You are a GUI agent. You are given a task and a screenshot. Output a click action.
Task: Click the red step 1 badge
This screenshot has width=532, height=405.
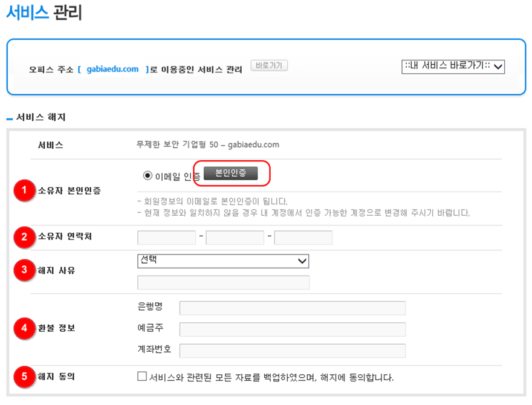click(x=24, y=191)
